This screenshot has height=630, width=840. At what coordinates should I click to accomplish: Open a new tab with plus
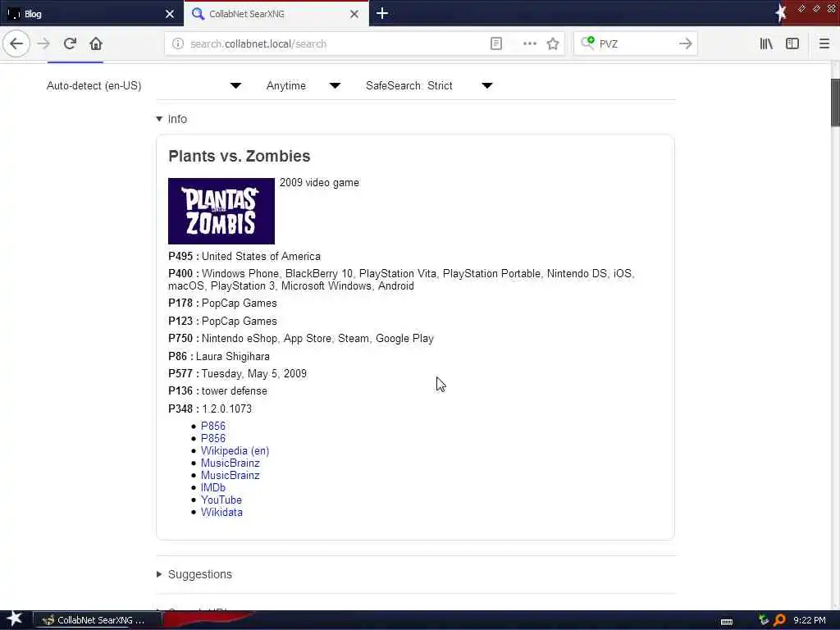point(382,13)
